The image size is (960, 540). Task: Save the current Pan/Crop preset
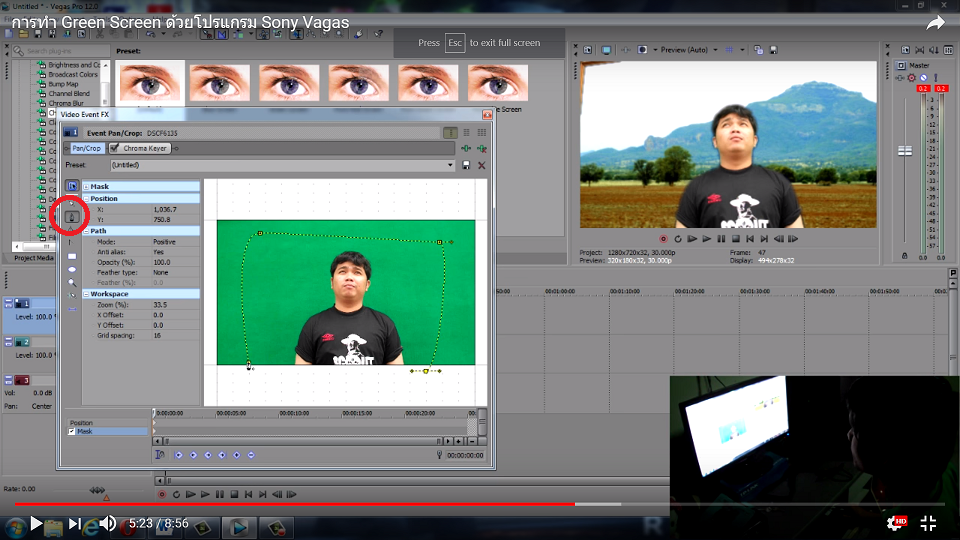pyautogui.click(x=466, y=165)
